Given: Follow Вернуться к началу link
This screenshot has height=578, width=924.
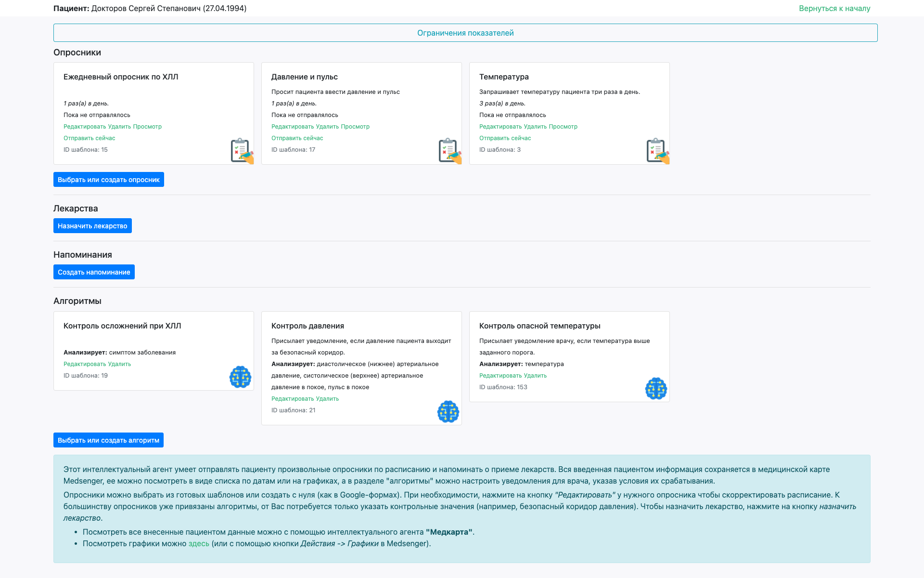Looking at the screenshot, I should tap(834, 8).
